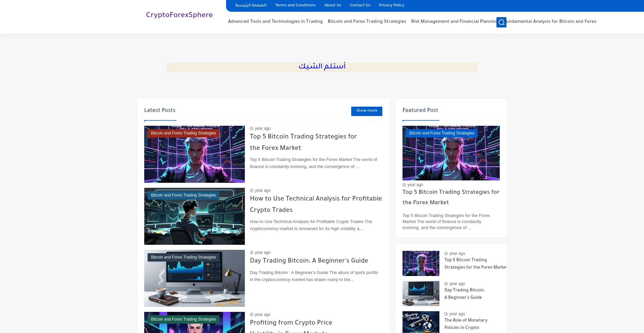Open Day Trading Bitcoin Beginner's Guide title
The width and height of the screenshot is (644, 333).
(309, 261)
